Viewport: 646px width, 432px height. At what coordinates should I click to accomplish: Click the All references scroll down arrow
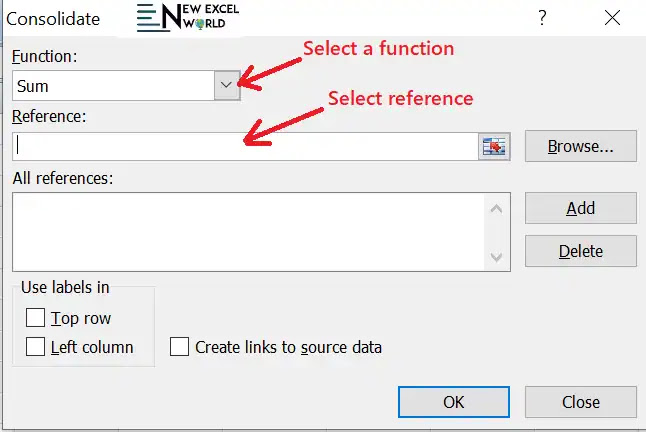click(x=496, y=257)
